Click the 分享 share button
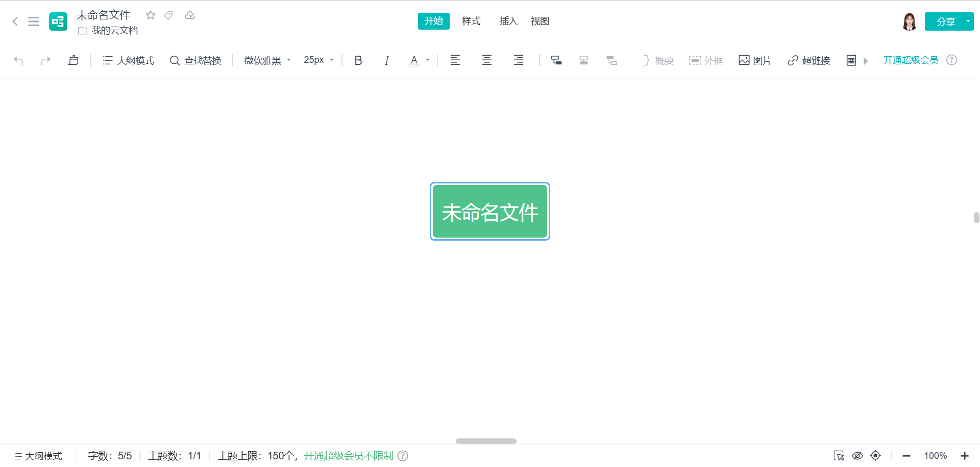This screenshot has height=467, width=980. pos(946,21)
